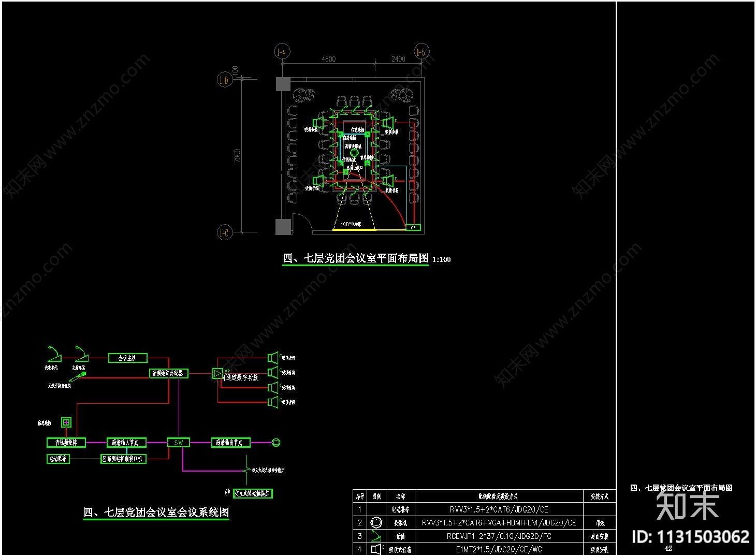Click the 无线手持麦克风 label
The image size is (756, 557).
pyautogui.click(x=60, y=386)
